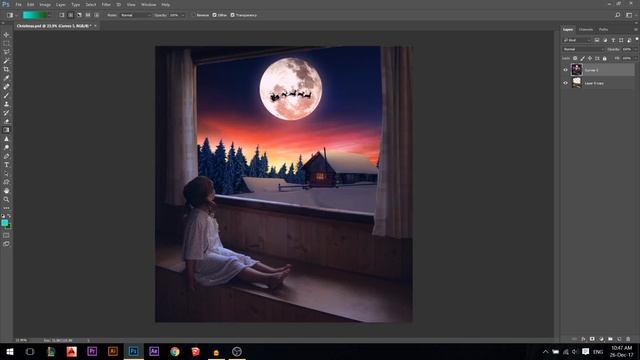Screen dimensions: 640x360
Task: Select the Clone Stamp tool
Action: point(6,104)
